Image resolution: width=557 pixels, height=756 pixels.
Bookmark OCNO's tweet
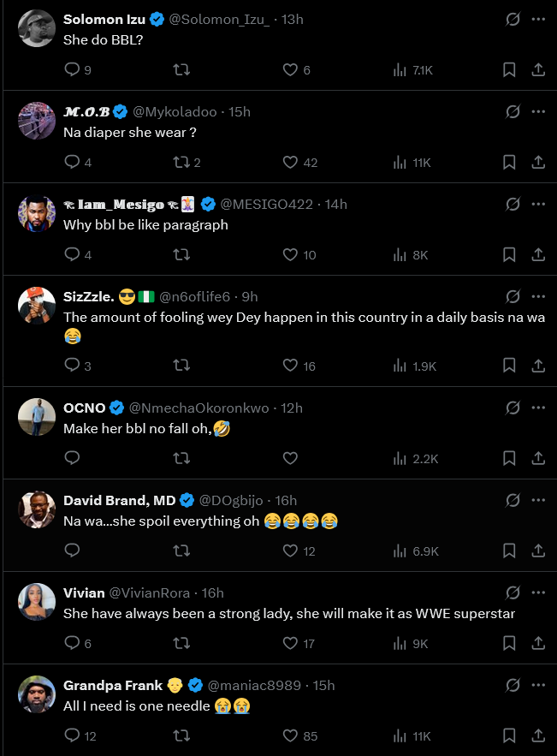pyautogui.click(x=509, y=458)
